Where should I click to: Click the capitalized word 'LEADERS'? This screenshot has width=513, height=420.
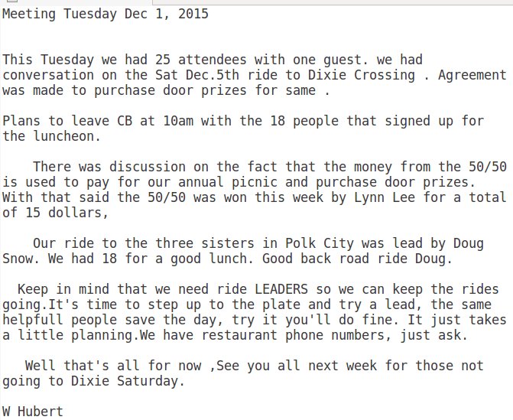pyautogui.click(x=281, y=289)
